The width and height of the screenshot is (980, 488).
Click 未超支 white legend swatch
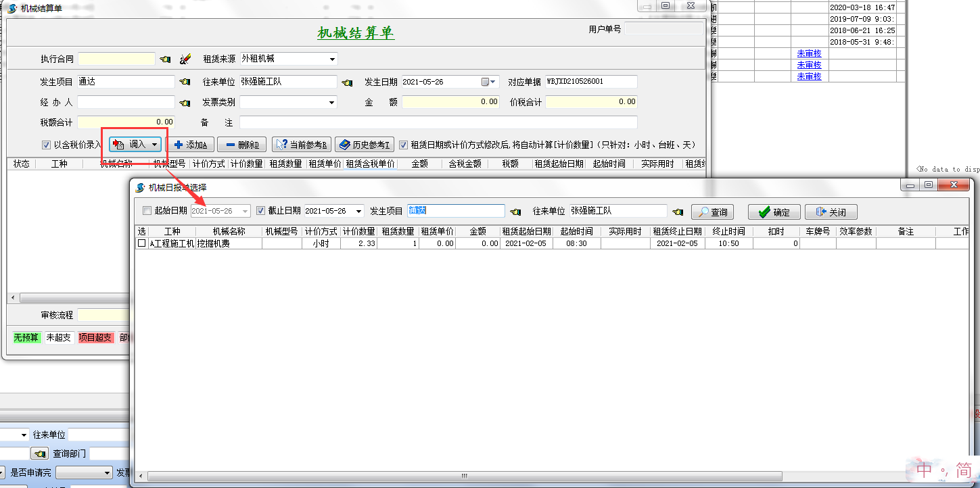coord(59,337)
